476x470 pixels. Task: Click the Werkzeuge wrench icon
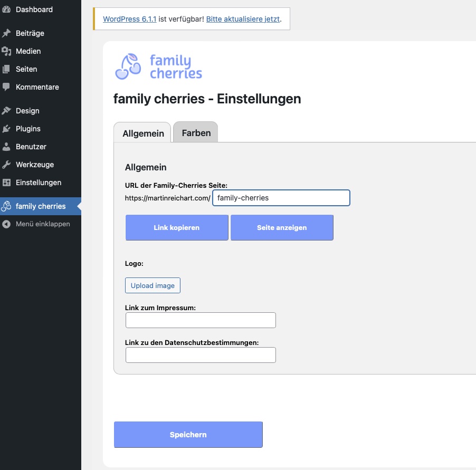(6, 165)
